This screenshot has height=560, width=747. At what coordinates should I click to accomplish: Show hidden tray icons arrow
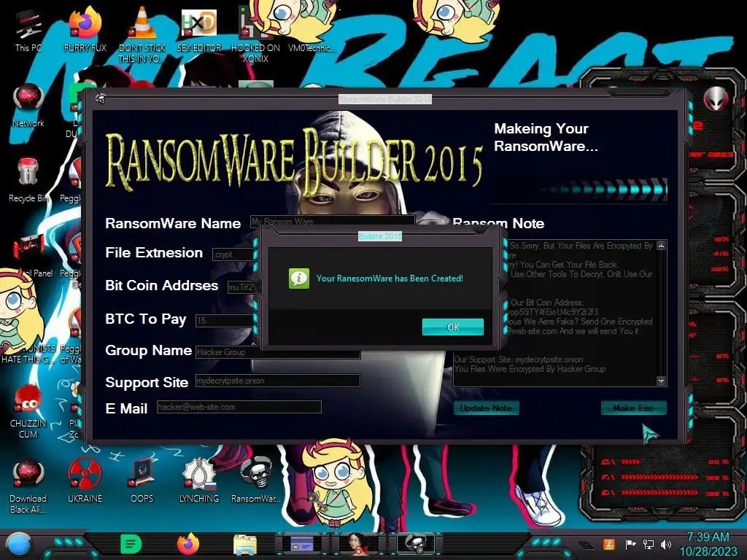coord(587,545)
